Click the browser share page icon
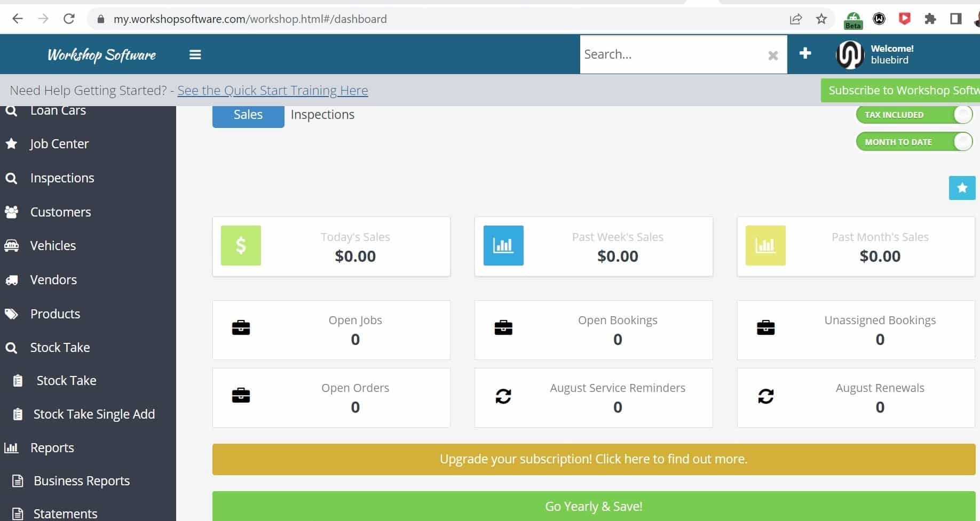 tap(795, 19)
